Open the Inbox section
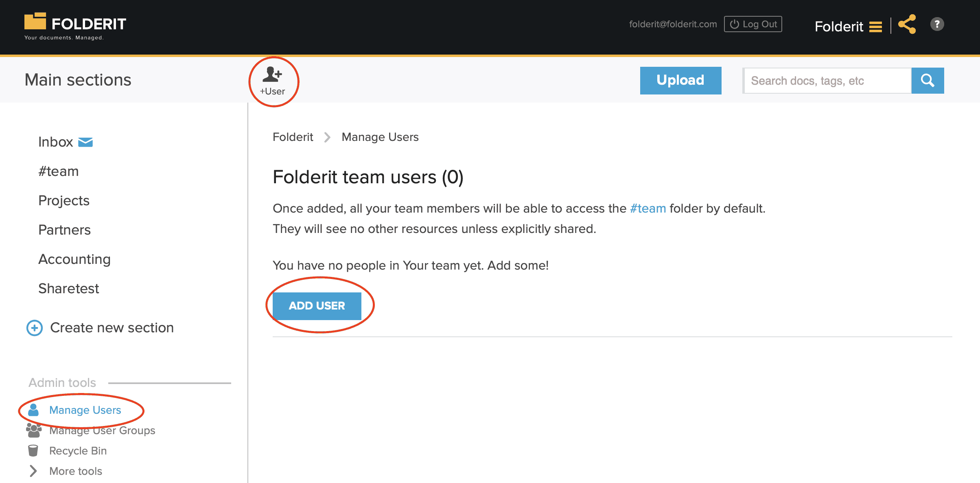The height and width of the screenshot is (483, 980). 55,142
